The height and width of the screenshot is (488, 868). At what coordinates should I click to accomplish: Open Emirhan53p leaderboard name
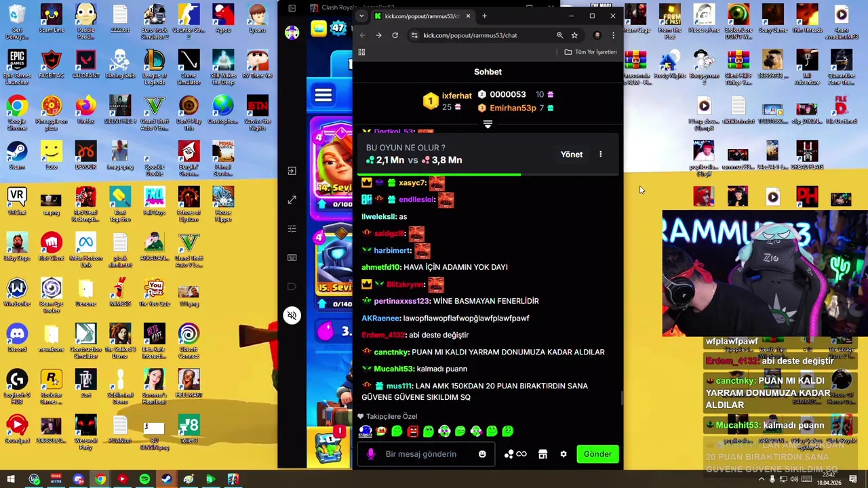tap(513, 108)
